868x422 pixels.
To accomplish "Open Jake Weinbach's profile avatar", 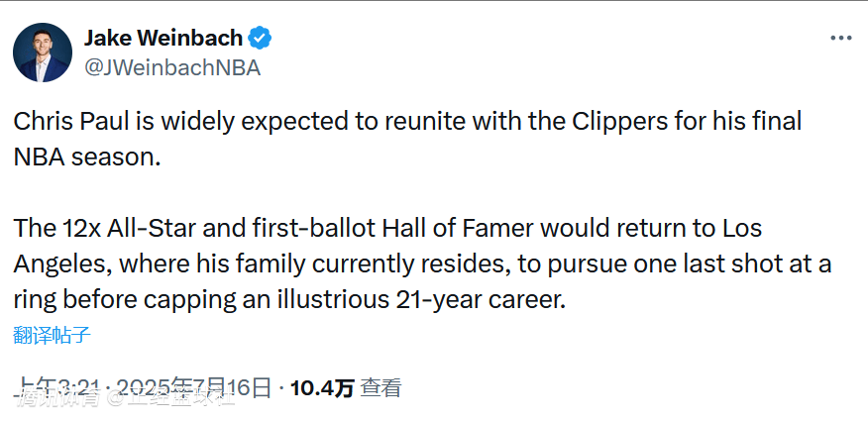I will (x=43, y=53).
